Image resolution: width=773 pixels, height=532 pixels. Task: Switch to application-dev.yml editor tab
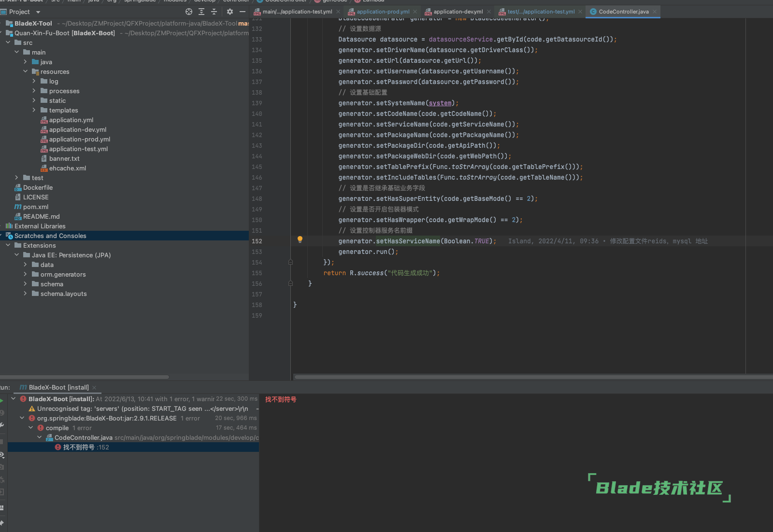pyautogui.click(x=458, y=12)
